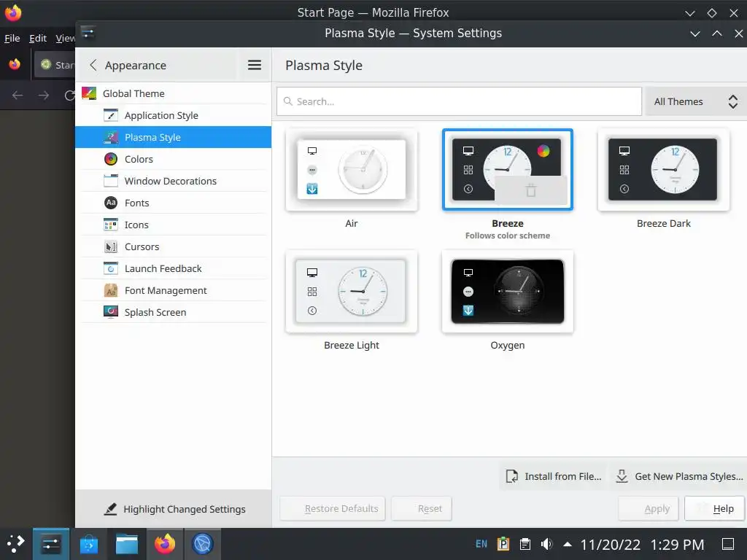Select the Firefox Start Page tab
The width and height of the screenshot is (747, 560).
[55, 65]
